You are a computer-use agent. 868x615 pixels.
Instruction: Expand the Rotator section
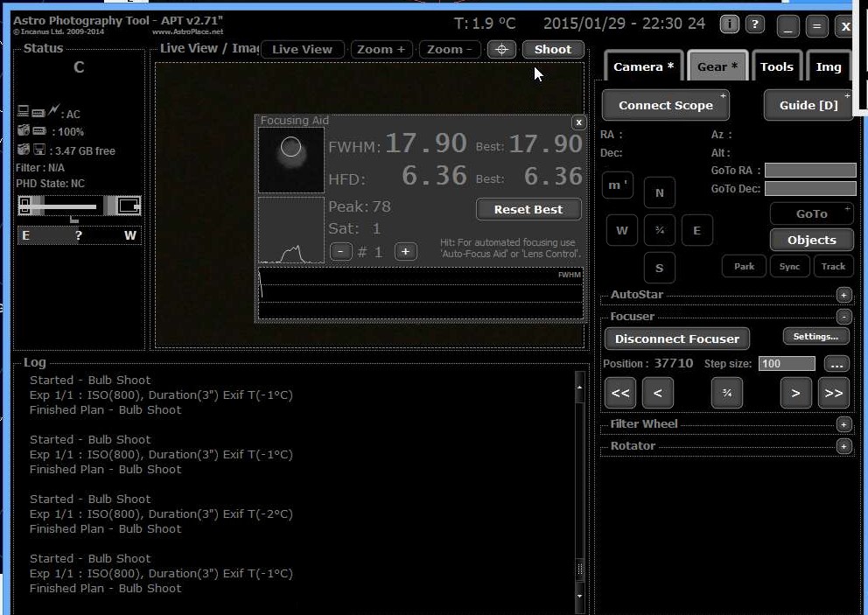(843, 446)
